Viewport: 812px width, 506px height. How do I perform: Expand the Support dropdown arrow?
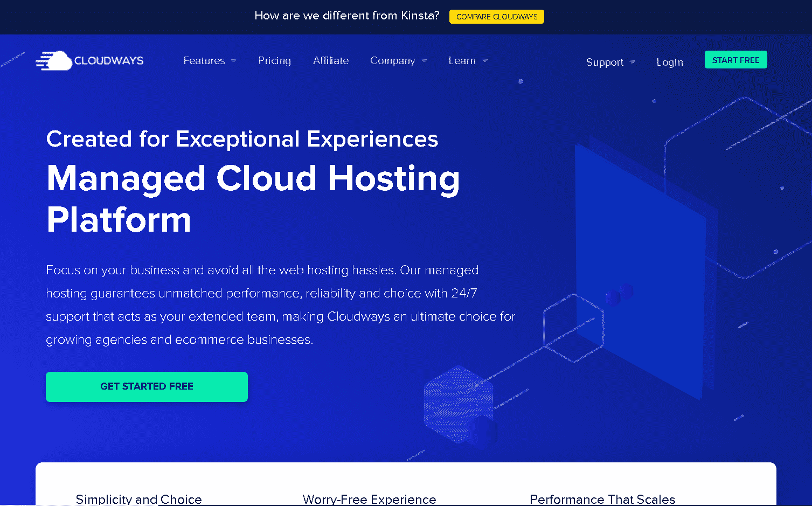[x=632, y=63]
